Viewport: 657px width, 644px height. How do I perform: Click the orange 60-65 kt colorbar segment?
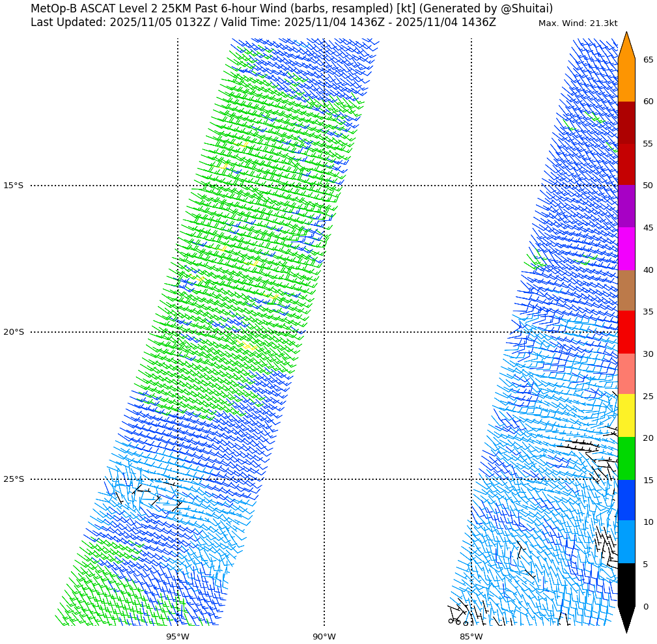(x=626, y=80)
